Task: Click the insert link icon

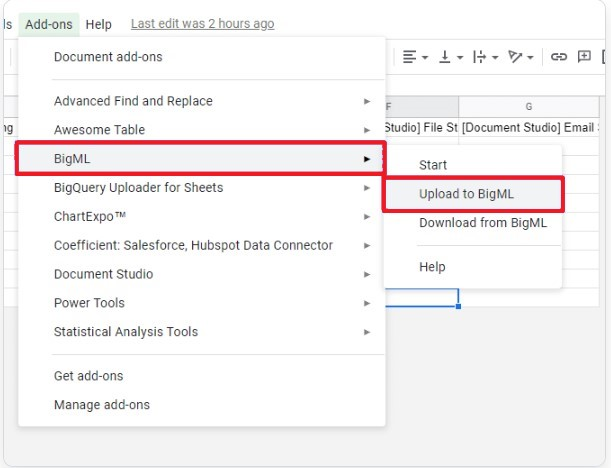Action: click(x=558, y=57)
